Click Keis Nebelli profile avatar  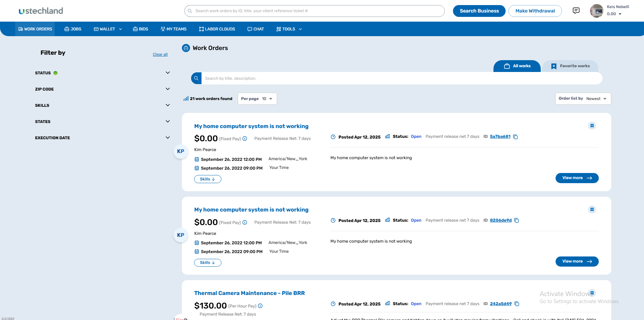click(597, 11)
